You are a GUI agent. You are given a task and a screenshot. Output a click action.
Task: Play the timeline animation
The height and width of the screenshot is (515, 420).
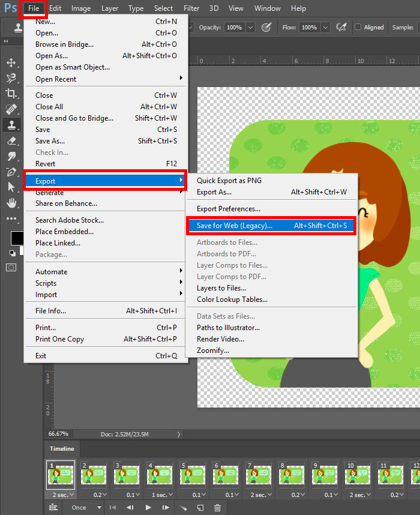pyautogui.click(x=148, y=507)
